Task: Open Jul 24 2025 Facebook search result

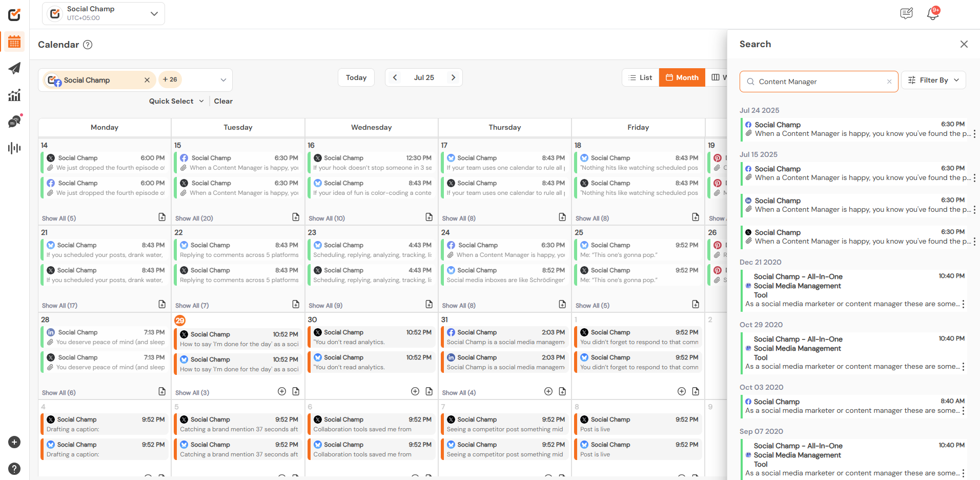Action: tap(854, 129)
